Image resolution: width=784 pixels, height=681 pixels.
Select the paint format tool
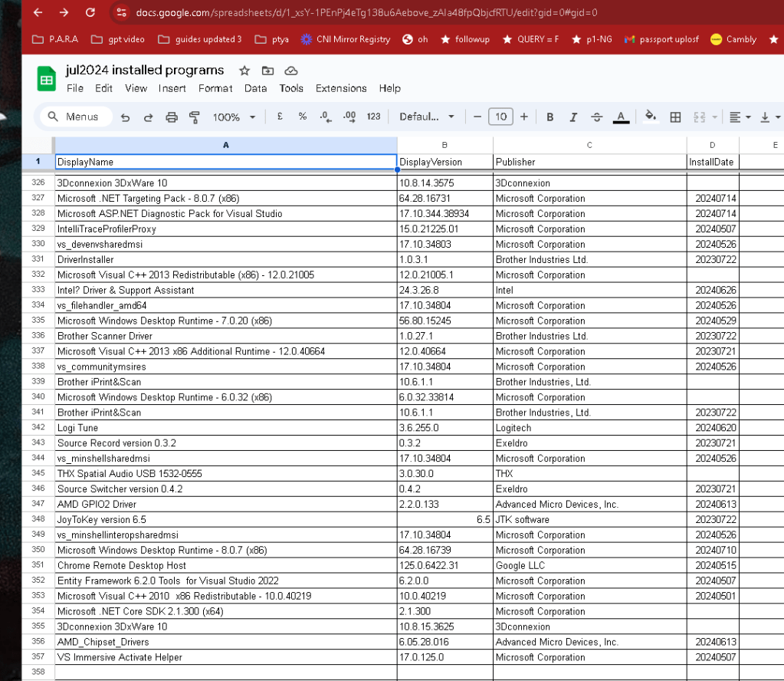195,117
